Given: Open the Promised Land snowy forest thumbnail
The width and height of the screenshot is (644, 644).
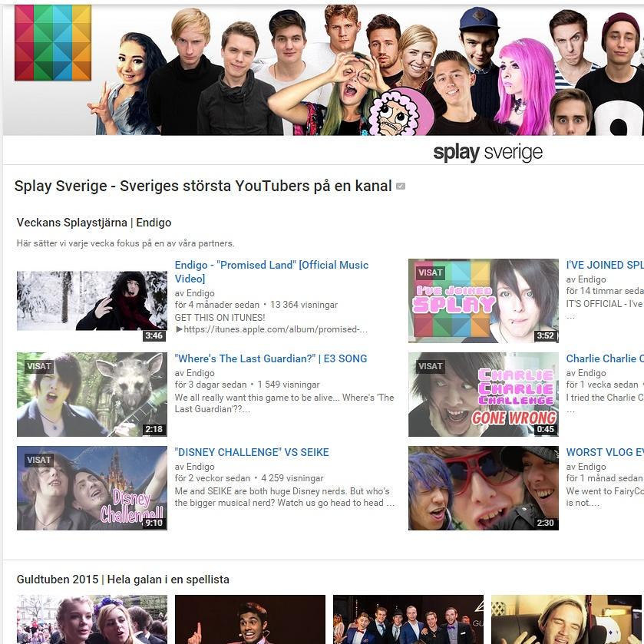Looking at the screenshot, I should [92, 301].
